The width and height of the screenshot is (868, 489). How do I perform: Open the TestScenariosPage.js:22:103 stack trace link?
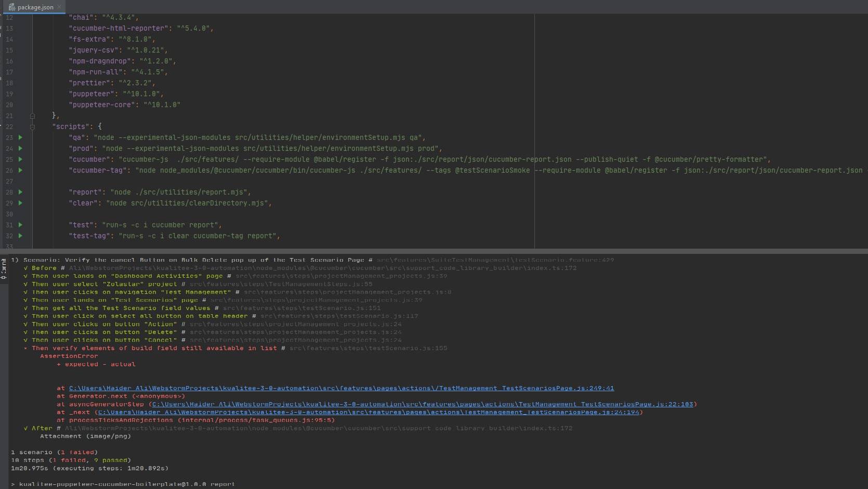[423, 404]
